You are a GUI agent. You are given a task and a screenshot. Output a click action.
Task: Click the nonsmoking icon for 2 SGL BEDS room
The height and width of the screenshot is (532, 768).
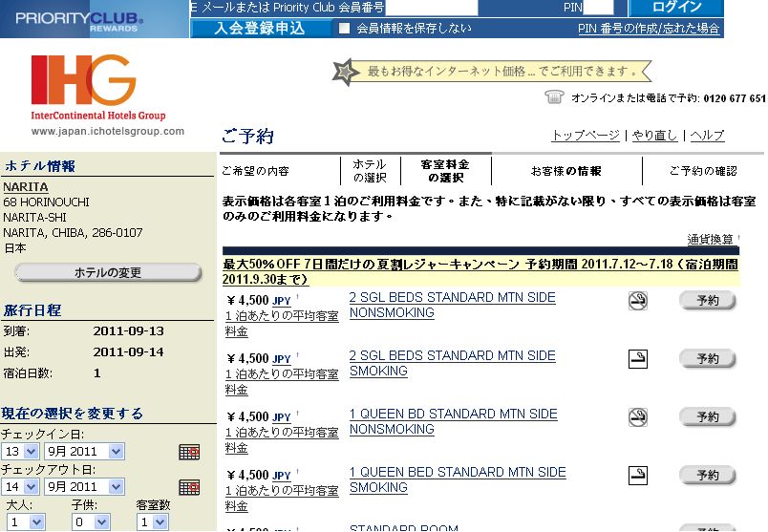point(638,300)
